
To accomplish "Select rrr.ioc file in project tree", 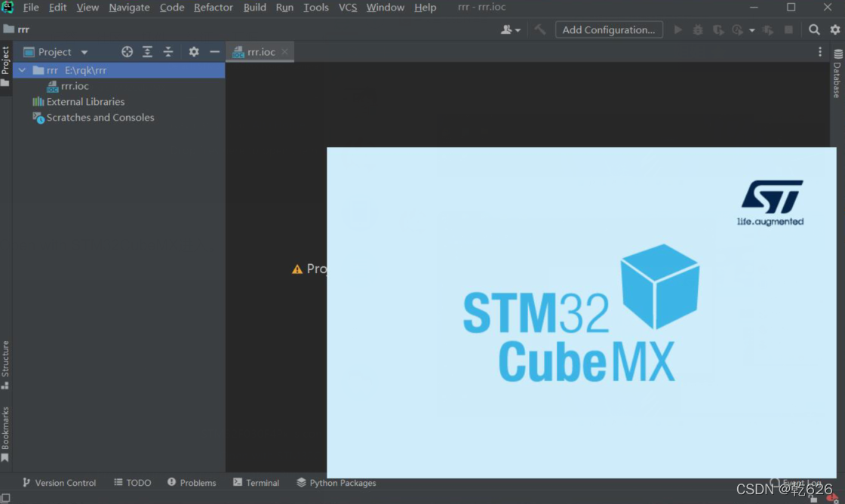I will coord(75,86).
